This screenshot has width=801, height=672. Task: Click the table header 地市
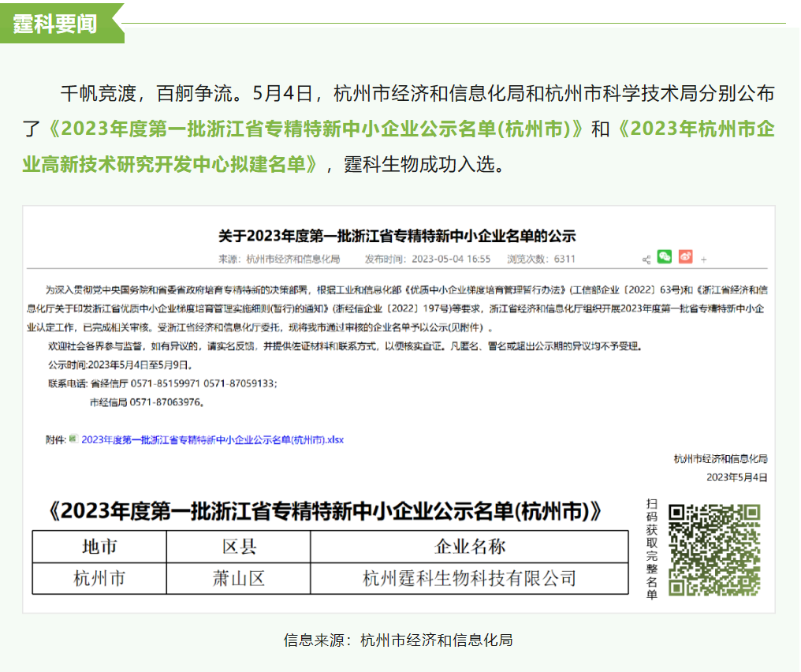(x=99, y=547)
